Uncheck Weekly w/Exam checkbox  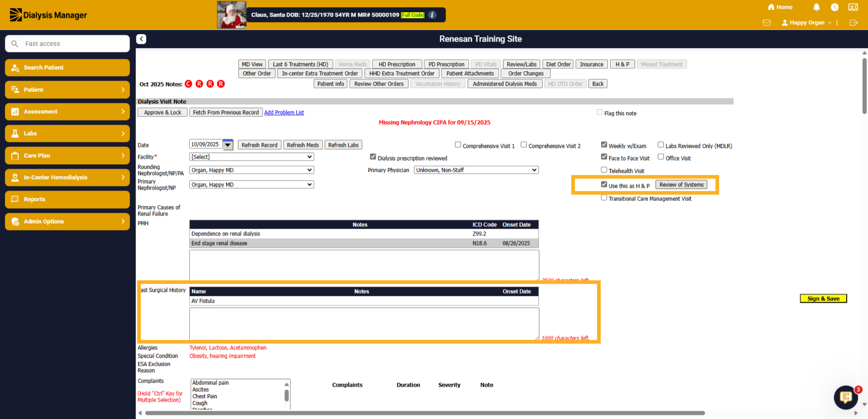[x=604, y=145]
